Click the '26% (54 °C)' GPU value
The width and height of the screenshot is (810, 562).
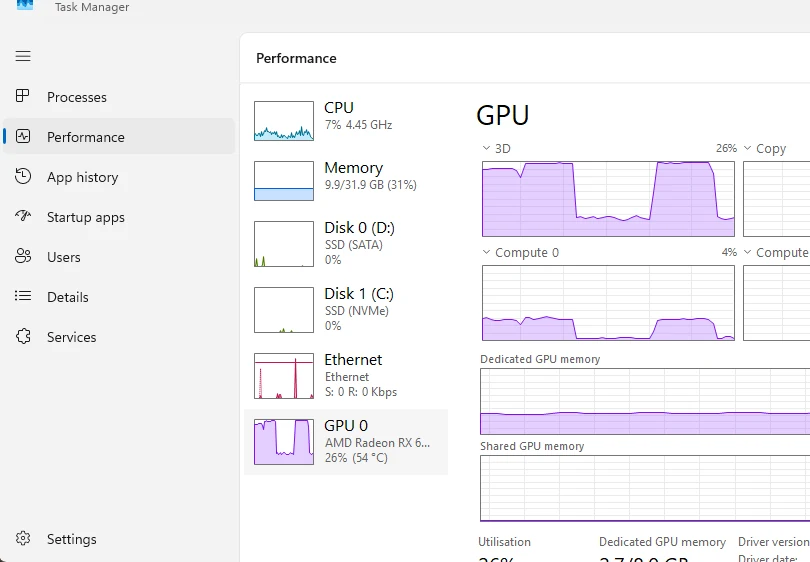356,458
